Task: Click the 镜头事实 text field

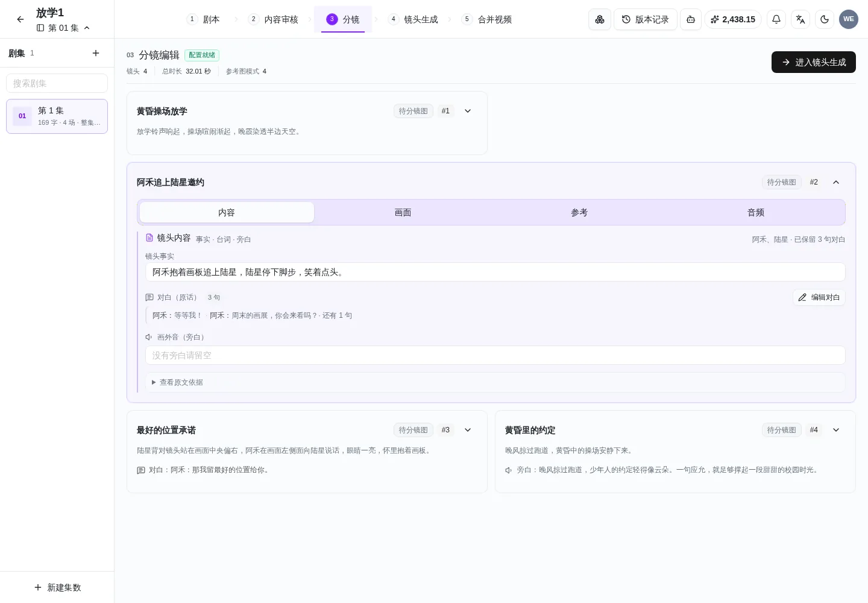Action: click(x=495, y=272)
